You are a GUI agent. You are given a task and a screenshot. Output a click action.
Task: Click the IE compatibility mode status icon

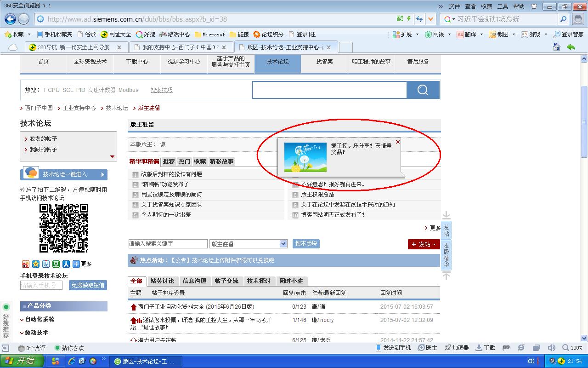pos(521,348)
